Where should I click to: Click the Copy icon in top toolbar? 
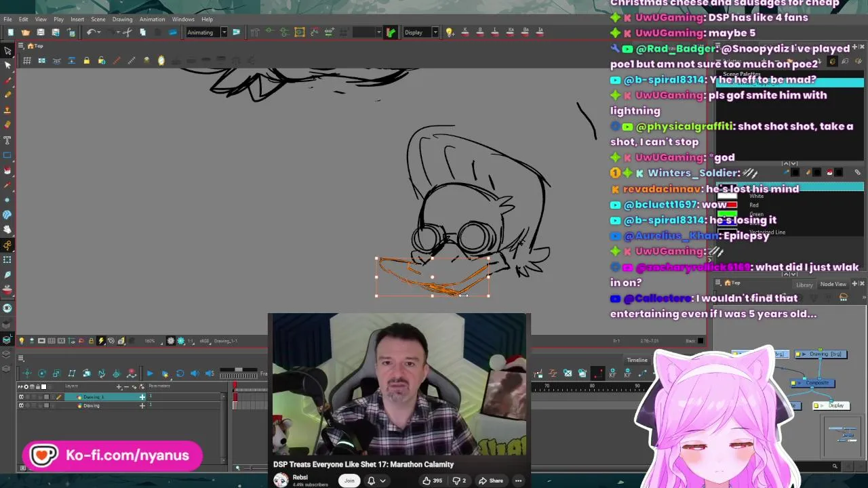tap(143, 33)
